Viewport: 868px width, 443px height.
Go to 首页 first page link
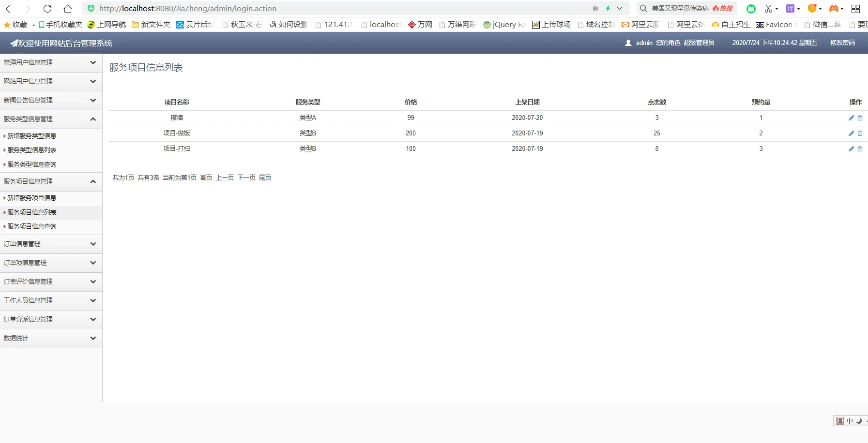(206, 178)
